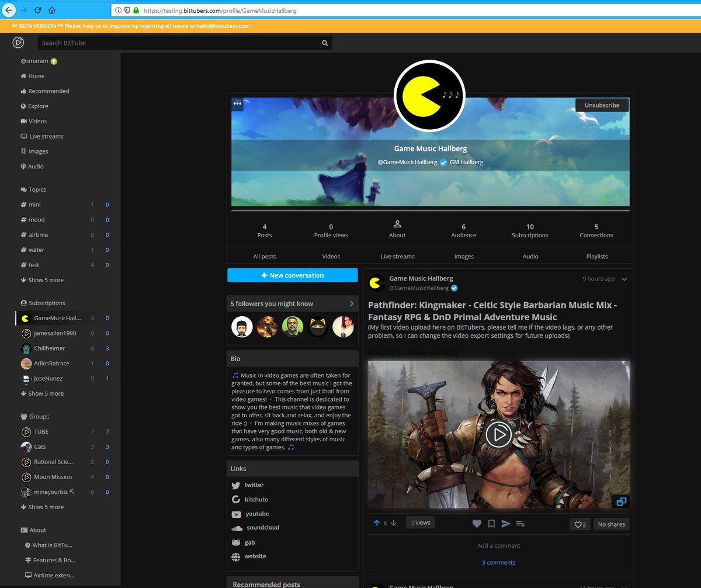Collapse the Topics section header

(33, 189)
